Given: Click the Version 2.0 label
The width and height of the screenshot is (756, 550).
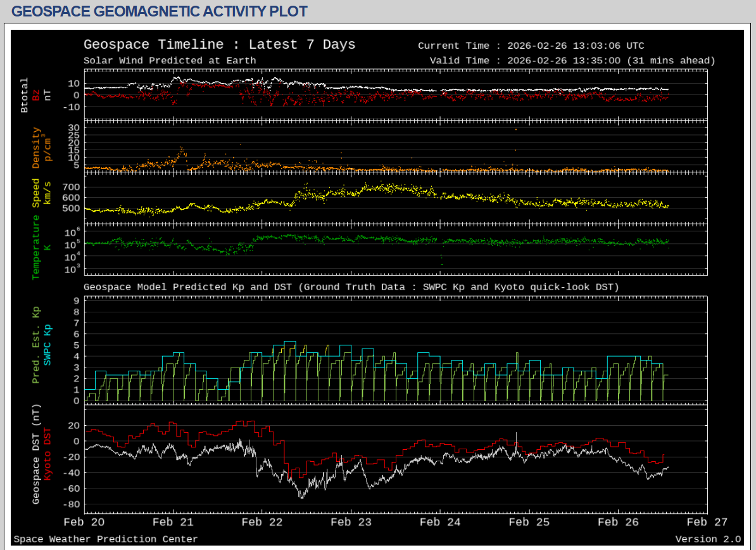Looking at the screenshot, I should point(707,539).
